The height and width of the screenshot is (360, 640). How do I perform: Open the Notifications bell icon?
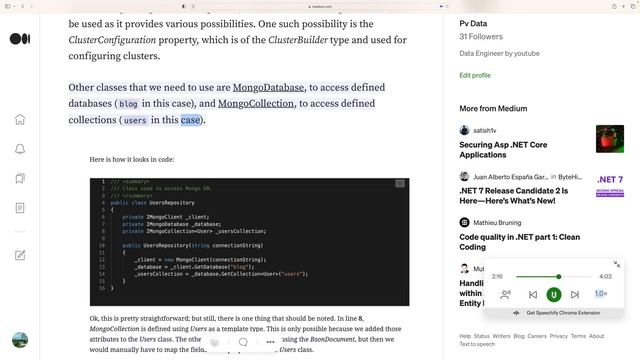20,149
